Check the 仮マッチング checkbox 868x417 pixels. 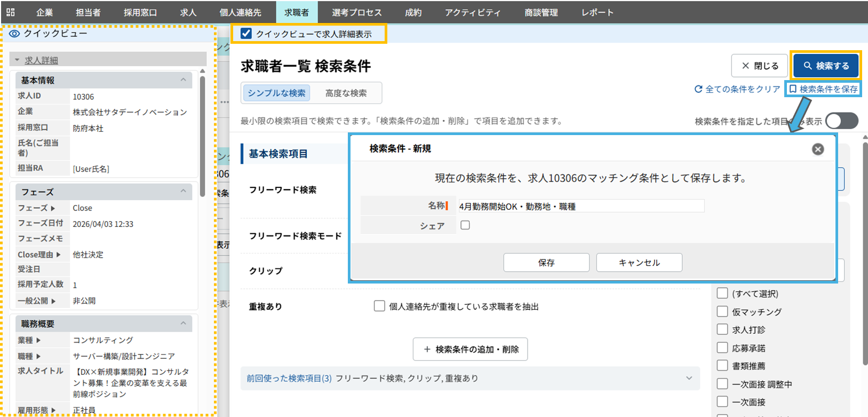(722, 312)
